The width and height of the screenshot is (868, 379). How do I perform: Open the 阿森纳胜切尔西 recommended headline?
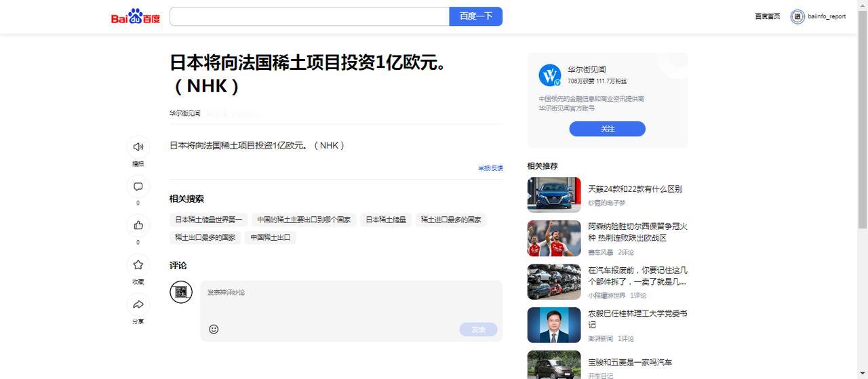click(x=637, y=232)
